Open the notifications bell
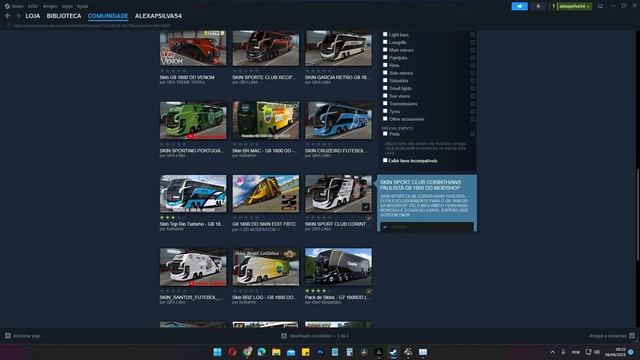Viewport: 640px width, 360px height. (538, 6)
